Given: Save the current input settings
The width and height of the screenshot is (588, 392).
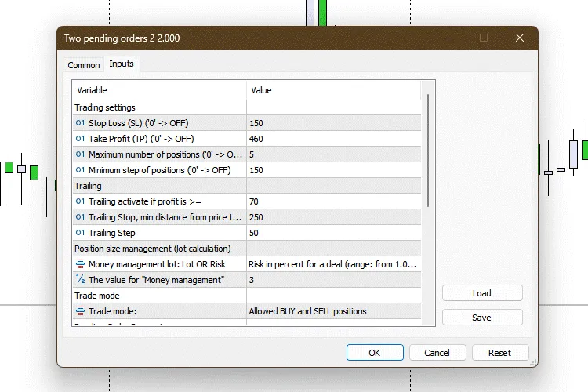Looking at the screenshot, I should pos(481,318).
